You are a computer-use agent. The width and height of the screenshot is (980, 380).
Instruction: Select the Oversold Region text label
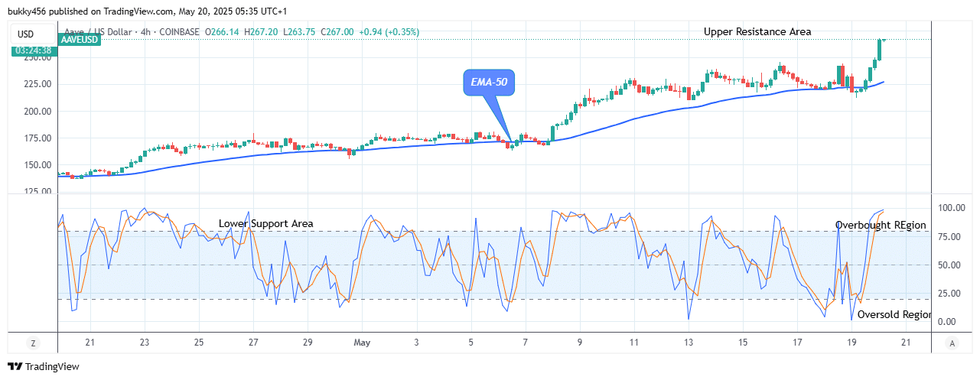tap(894, 314)
